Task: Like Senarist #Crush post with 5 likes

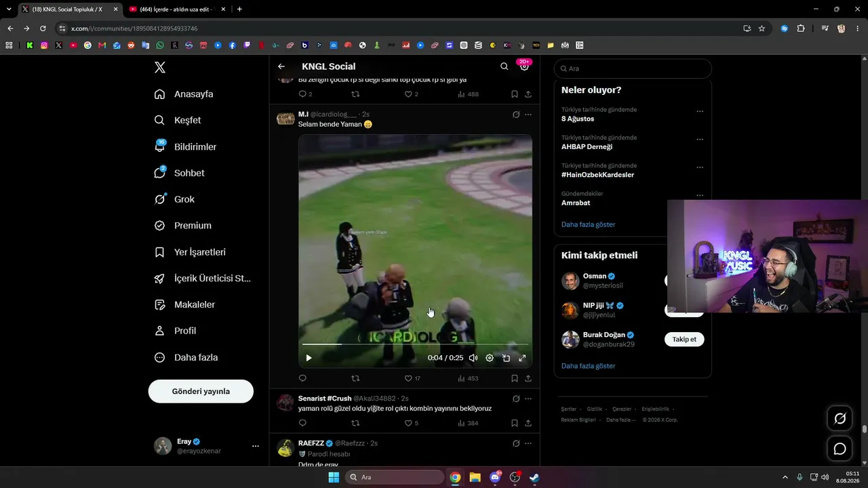Action: point(412,423)
